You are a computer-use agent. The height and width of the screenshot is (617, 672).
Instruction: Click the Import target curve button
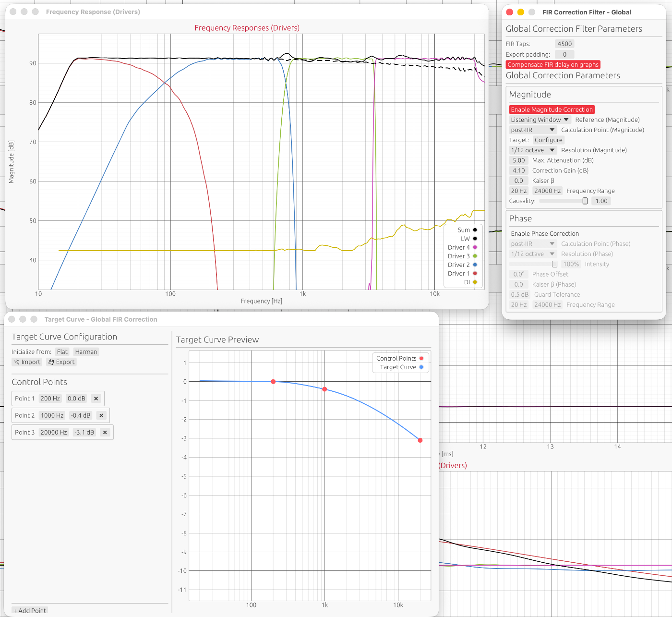(x=27, y=362)
